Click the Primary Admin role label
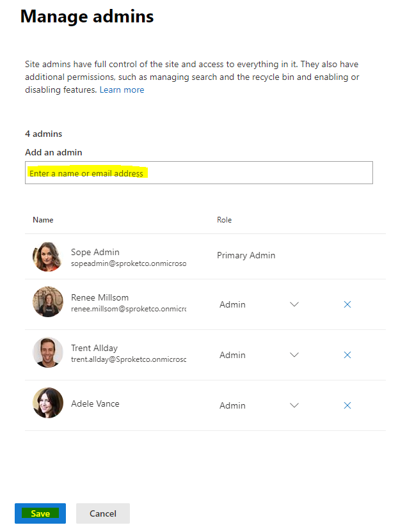This screenshot has height=532, width=398. click(x=246, y=255)
